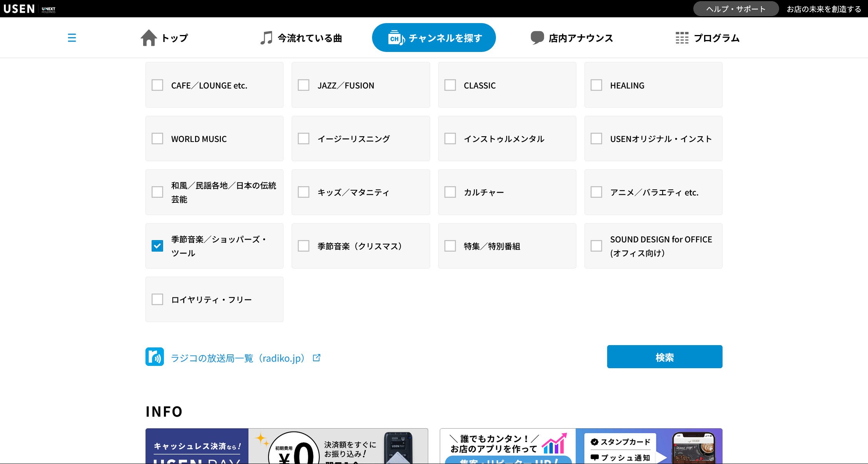The height and width of the screenshot is (464, 868).
Task: Click the external link icon after radiko.jp
Action: point(317,358)
